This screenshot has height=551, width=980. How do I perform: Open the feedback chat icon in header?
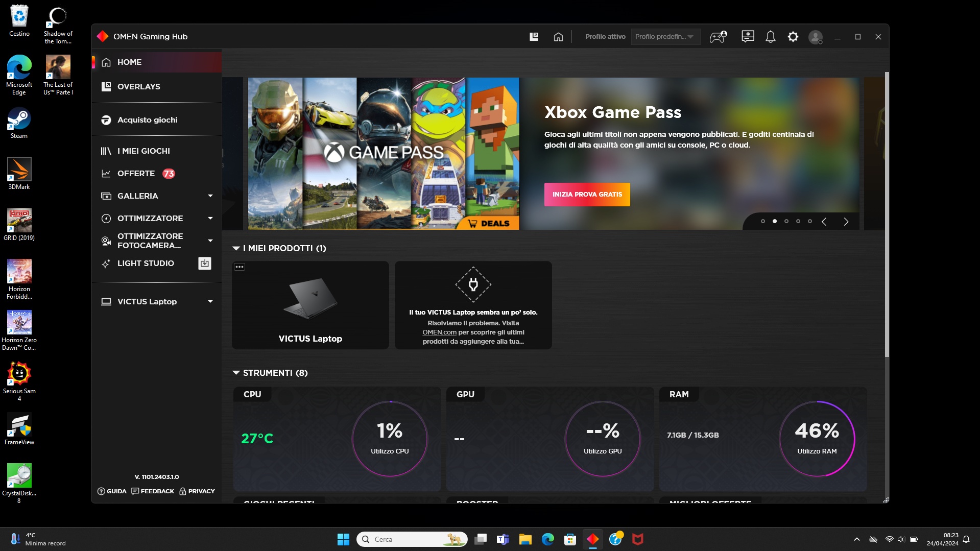(748, 37)
